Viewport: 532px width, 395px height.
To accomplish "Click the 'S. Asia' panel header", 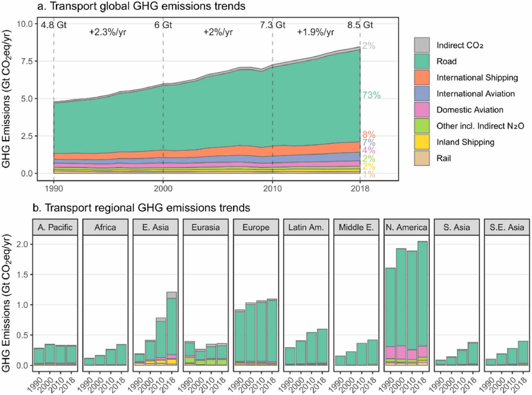I will tap(457, 227).
